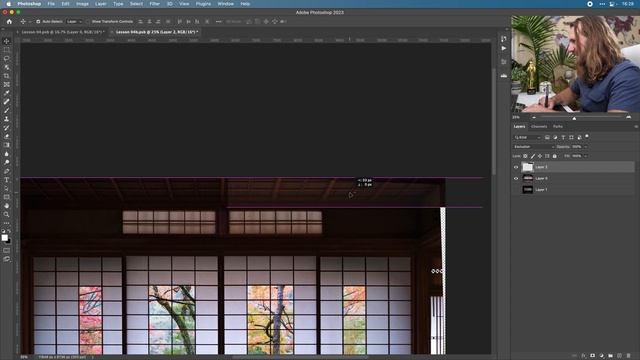Open the Image menu
This screenshot has height=360, width=640.
click(82, 4)
